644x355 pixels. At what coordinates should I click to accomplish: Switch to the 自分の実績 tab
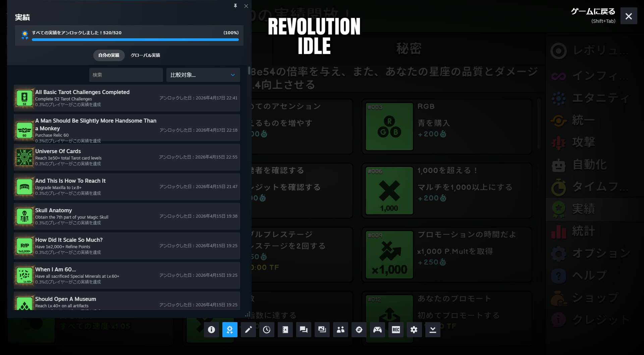(109, 55)
